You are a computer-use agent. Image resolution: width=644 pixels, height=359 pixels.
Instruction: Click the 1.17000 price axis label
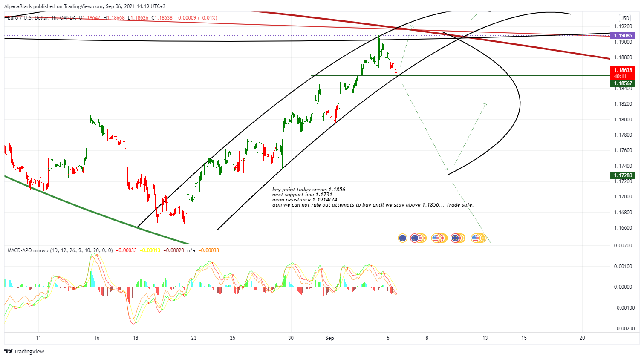pos(623,197)
